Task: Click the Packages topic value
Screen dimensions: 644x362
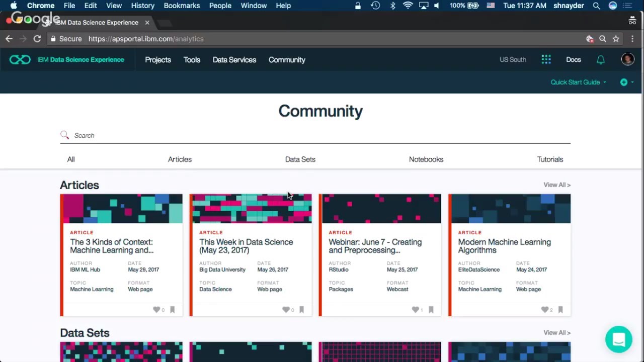Action: click(x=341, y=289)
